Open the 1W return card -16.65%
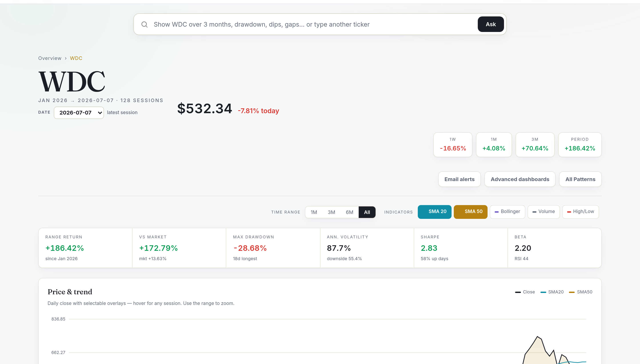Image resolution: width=640 pixels, height=364 pixels. 453,145
